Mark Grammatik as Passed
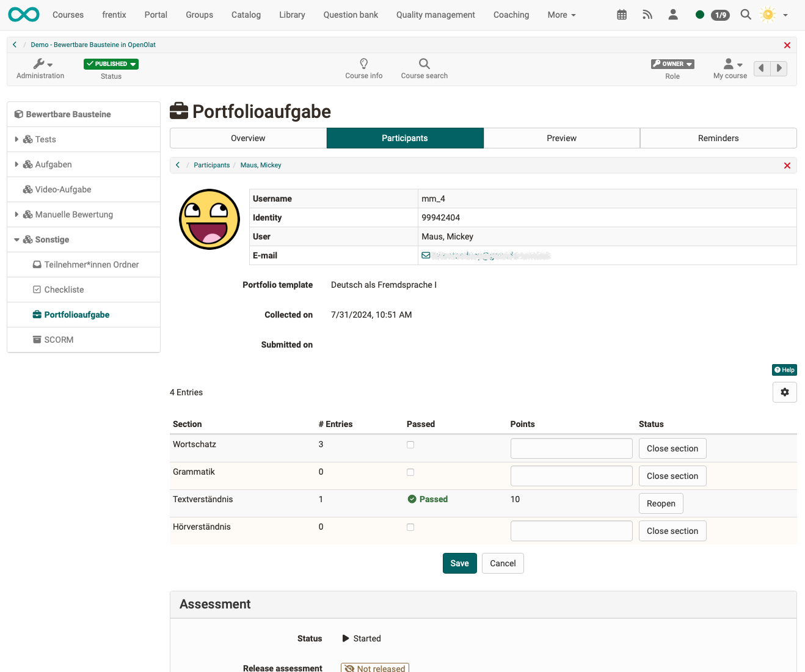The image size is (805, 672). coord(410,472)
